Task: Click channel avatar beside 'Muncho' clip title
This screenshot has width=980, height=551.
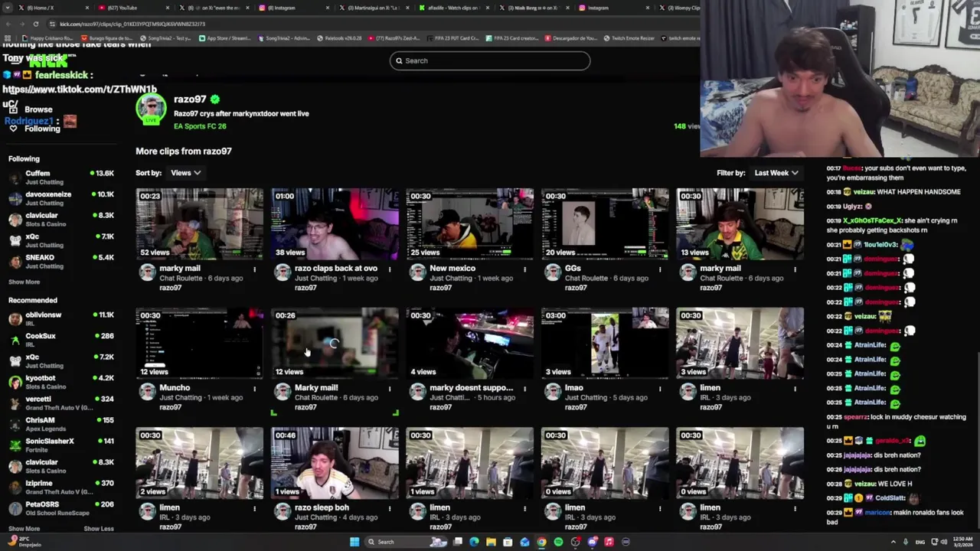Action: [147, 392]
